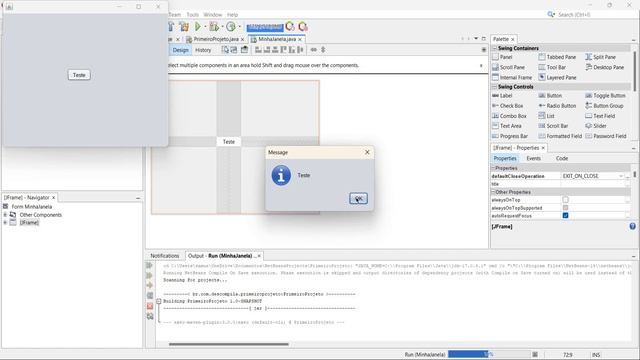Click the Form MinhaJanela row in Navigator

(28, 207)
